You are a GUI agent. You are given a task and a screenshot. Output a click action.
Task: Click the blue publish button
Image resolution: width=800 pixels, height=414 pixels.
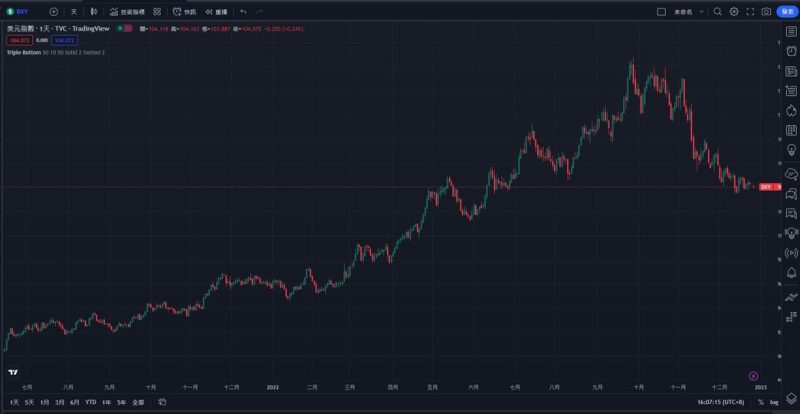(786, 11)
